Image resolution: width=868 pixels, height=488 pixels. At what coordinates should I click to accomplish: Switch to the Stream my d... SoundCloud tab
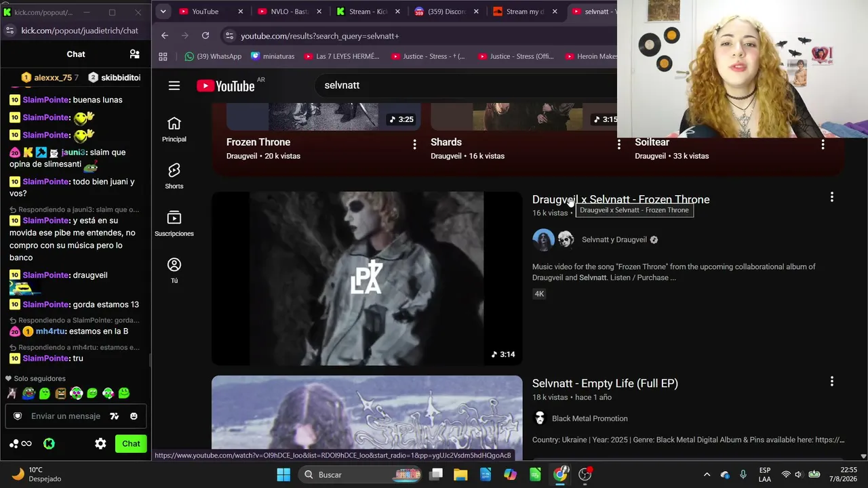point(526,12)
